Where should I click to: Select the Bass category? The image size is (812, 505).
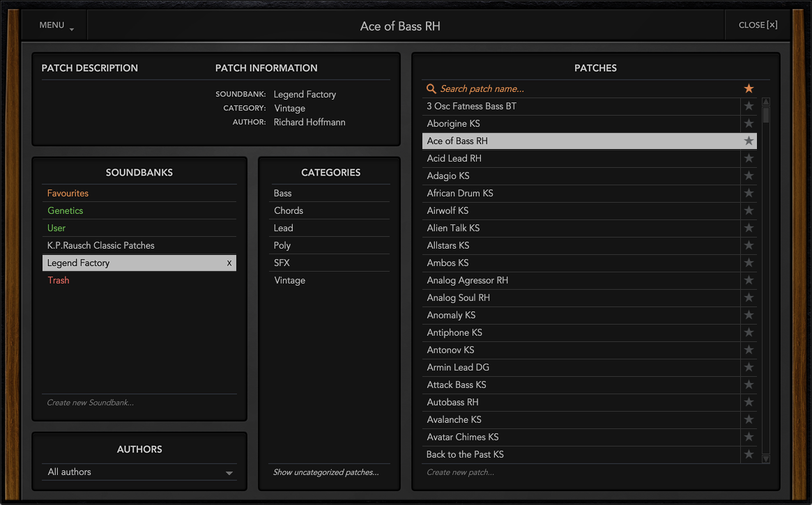pyautogui.click(x=283, y=193)
